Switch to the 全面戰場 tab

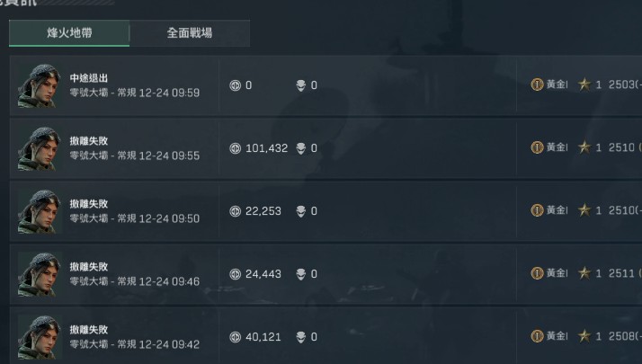coord(190,33)
